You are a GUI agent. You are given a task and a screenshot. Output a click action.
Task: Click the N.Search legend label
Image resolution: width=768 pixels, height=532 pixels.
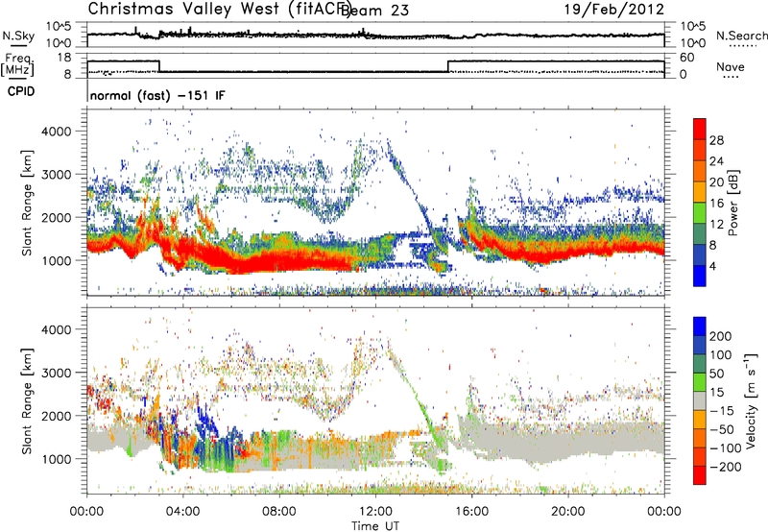[x=741, y=36]
